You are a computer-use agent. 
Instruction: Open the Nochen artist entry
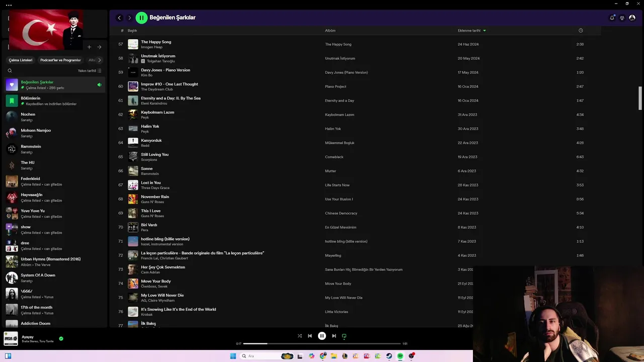coord(54,117)
